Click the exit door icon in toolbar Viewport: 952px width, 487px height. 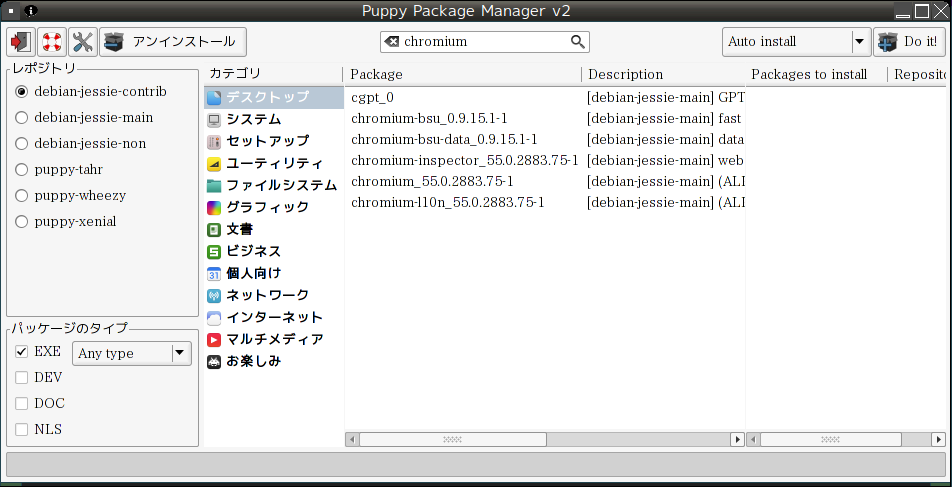[x=21, y=42]
